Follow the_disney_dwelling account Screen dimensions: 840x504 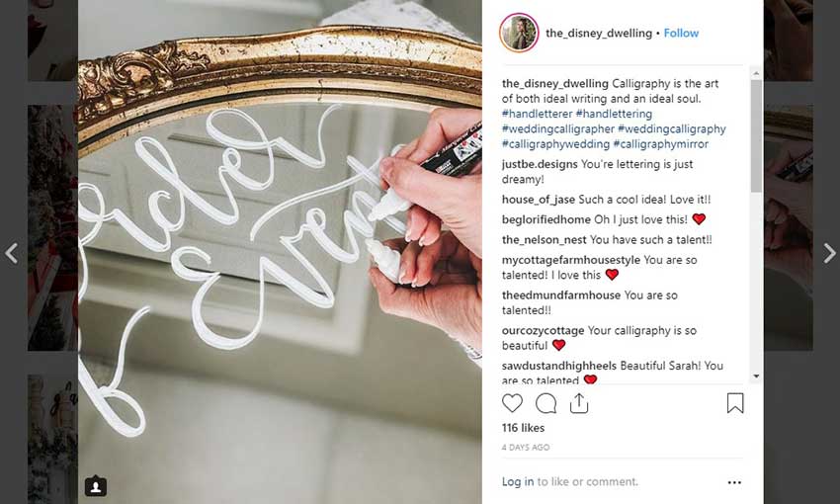tap(681, 34)
